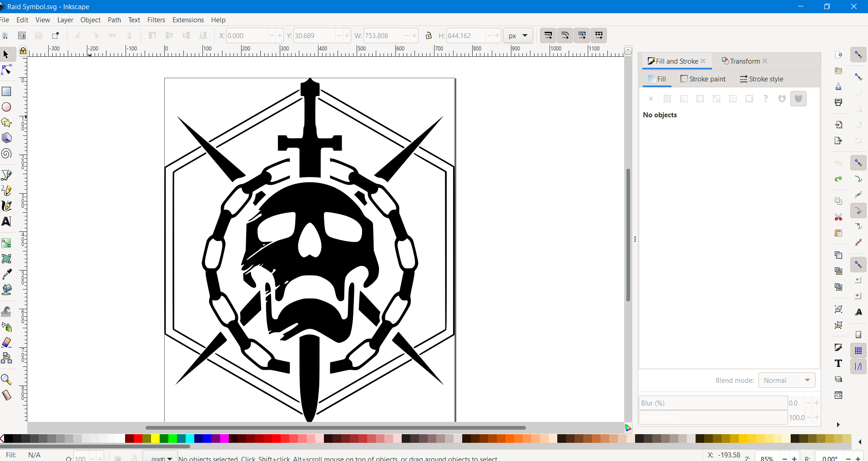Activate the Text tool
The width and height of the screenshot is (868, 461).
pos(7,221)
